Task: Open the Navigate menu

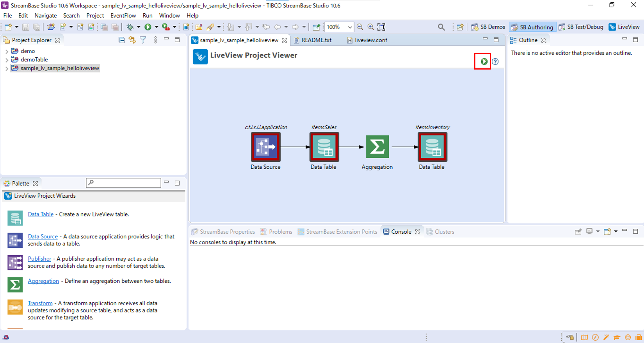Action: point(46,16)
